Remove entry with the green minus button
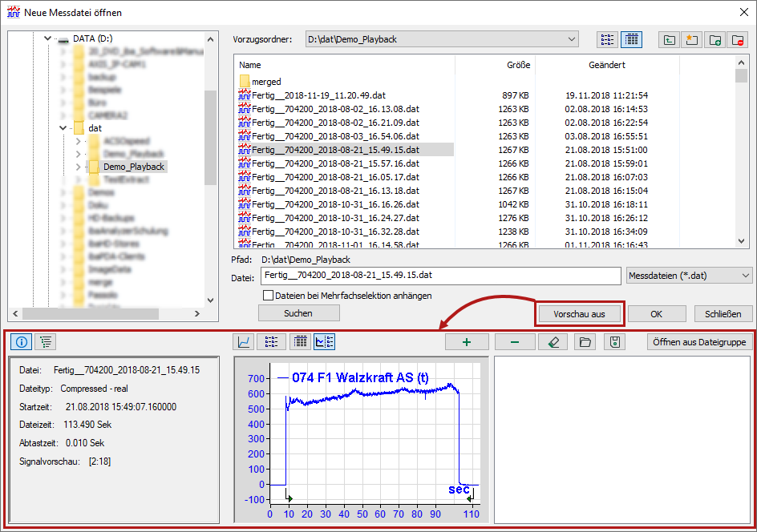 515,342
